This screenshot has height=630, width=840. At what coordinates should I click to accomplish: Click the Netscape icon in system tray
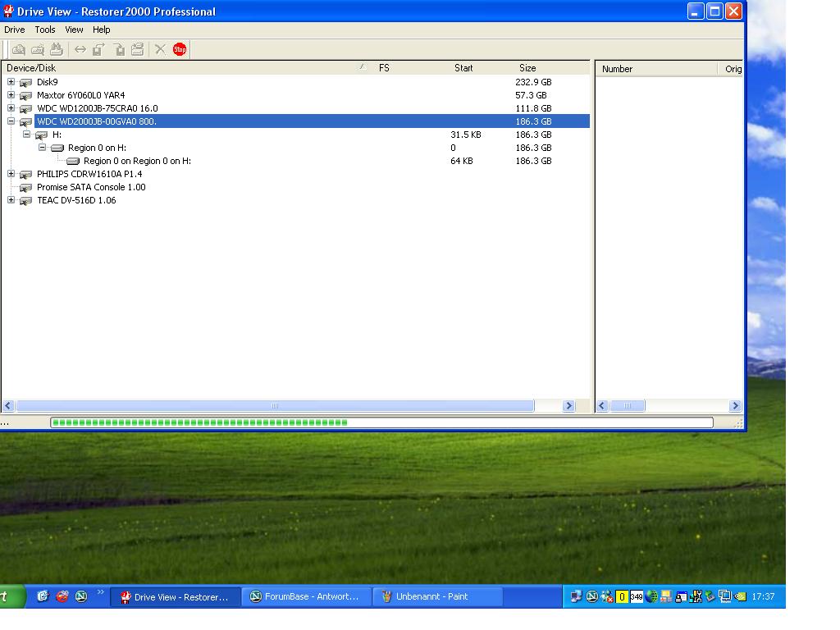[x=592, y=596]
